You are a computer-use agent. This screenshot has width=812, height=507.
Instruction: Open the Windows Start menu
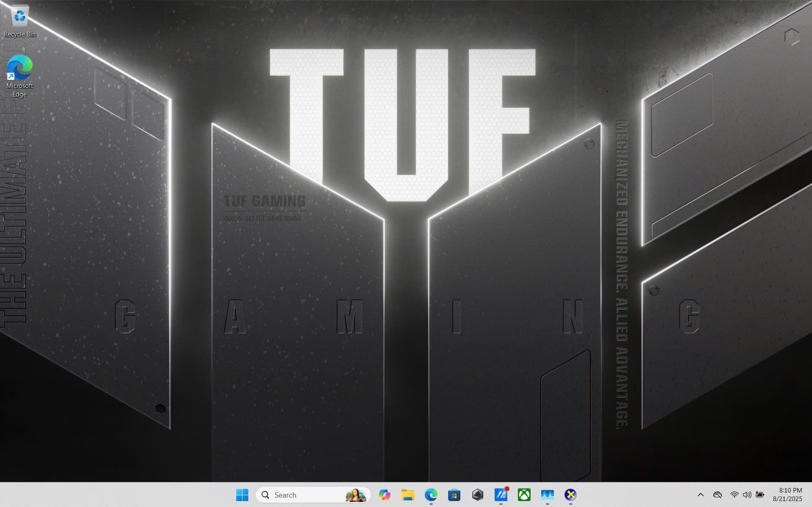[x=242, y=495]
